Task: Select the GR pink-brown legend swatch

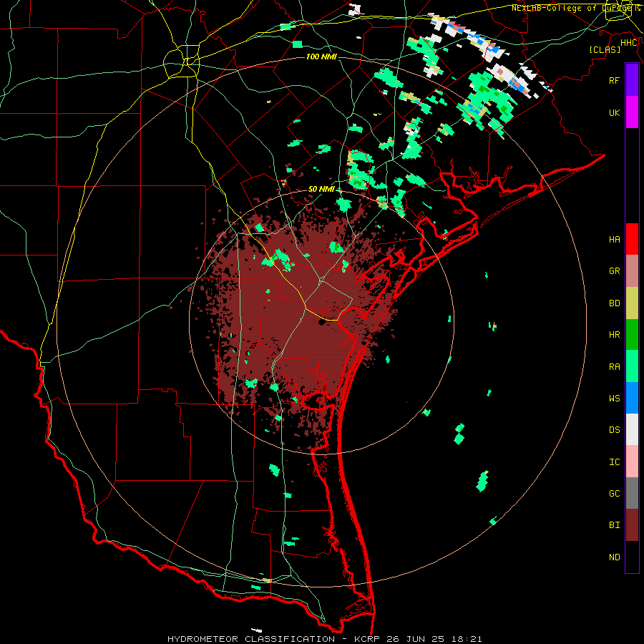Action: 632,270
